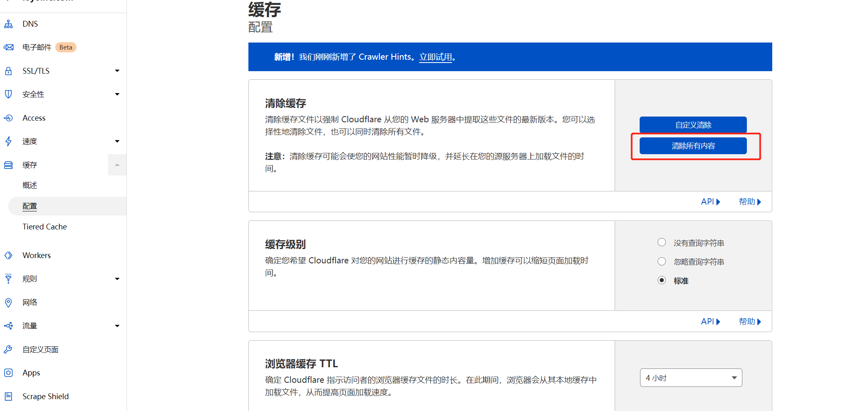Click the custom purge button

693,125
